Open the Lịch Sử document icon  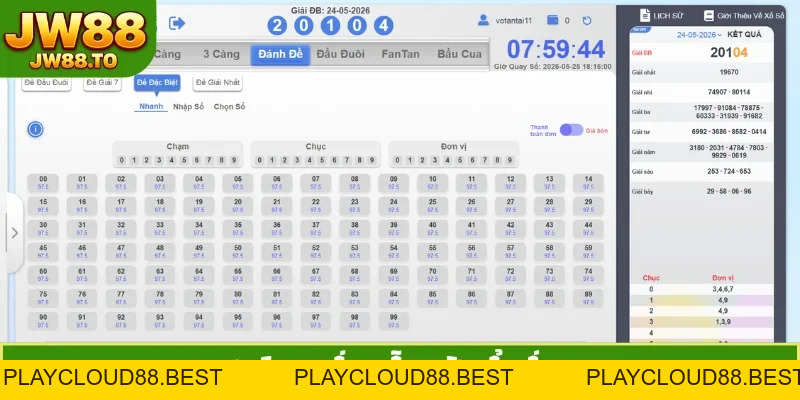tap(645, 15)
